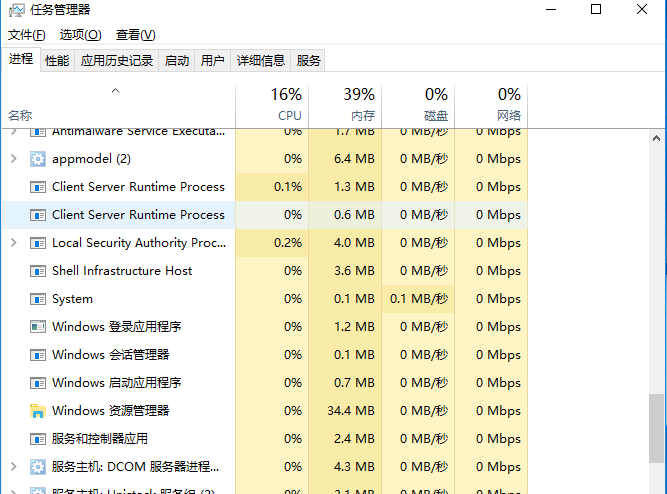Click the appmodel gear icon
The height and width of the screenshot is (494, 667).
click(x=38, y=159)
